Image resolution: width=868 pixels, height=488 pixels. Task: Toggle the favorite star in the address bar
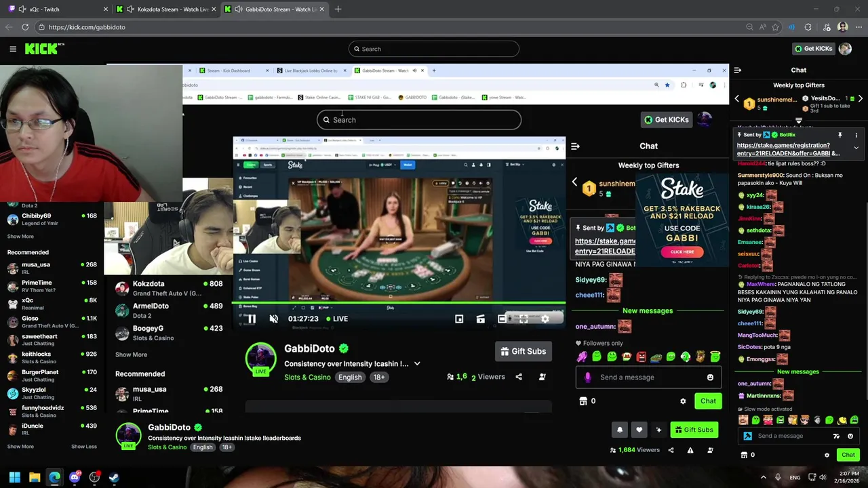pyautogui.click(x=776, y=27)
